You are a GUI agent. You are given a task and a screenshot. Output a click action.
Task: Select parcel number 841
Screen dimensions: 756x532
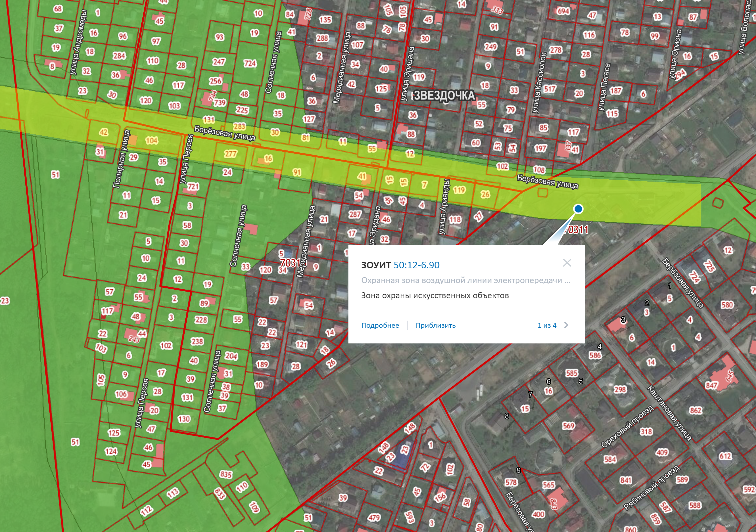[x=626, y=480]
